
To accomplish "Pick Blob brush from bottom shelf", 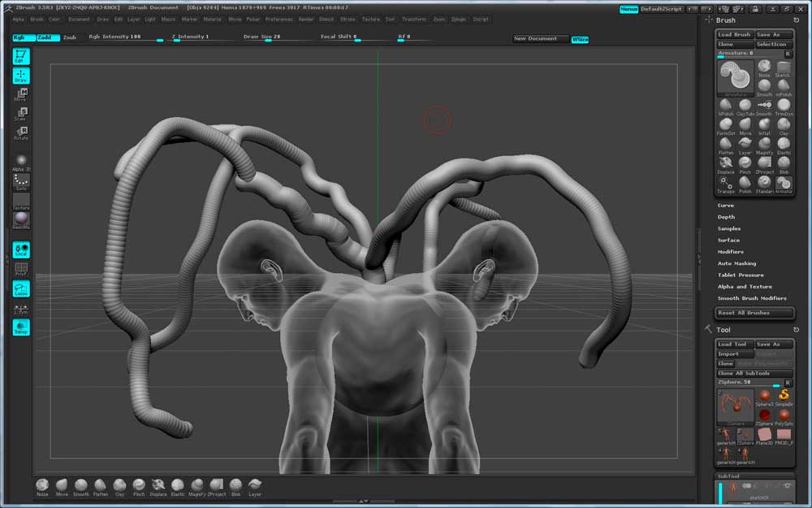I will [x=235, y=487].
